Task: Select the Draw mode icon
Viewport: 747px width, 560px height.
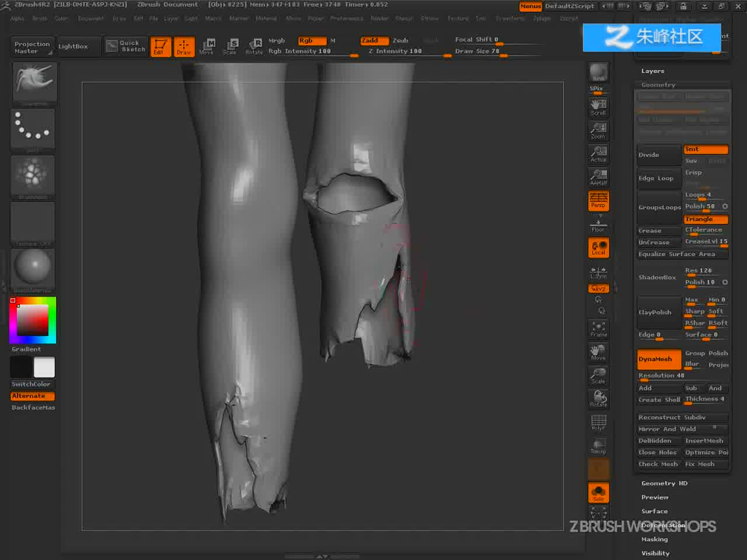Action: 184,46
